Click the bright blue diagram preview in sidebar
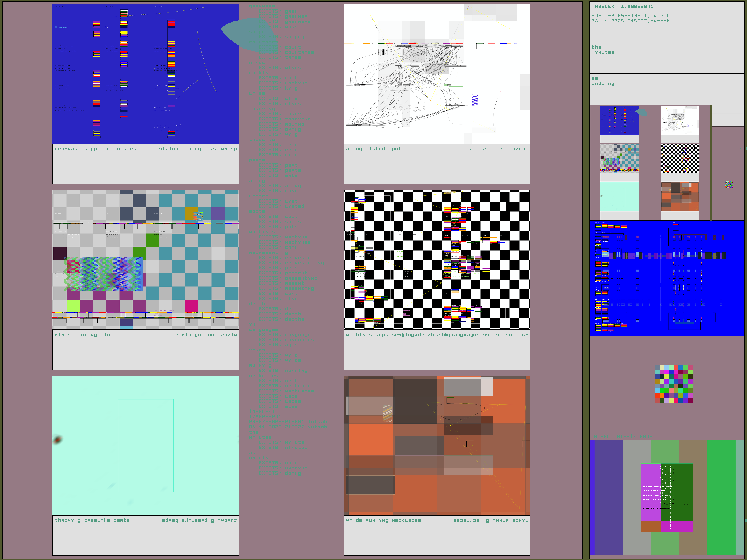747x560 pixels. 666,278
